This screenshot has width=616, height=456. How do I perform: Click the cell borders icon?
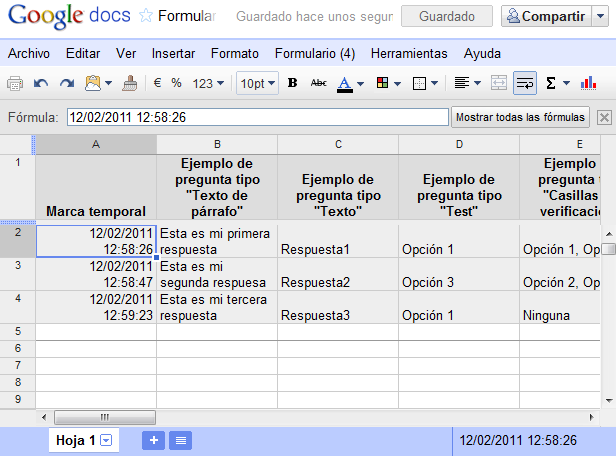tap(419, 83)
